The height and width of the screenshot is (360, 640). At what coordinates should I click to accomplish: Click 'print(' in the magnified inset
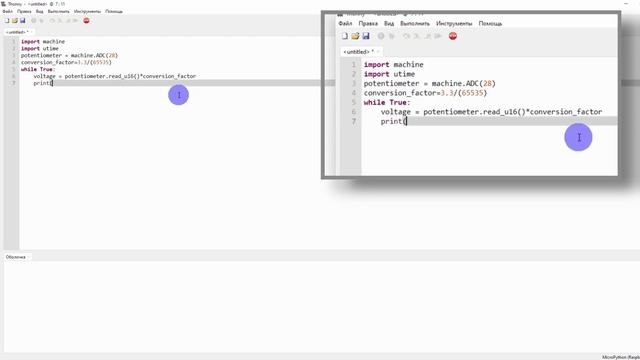(x=394, y=121)
